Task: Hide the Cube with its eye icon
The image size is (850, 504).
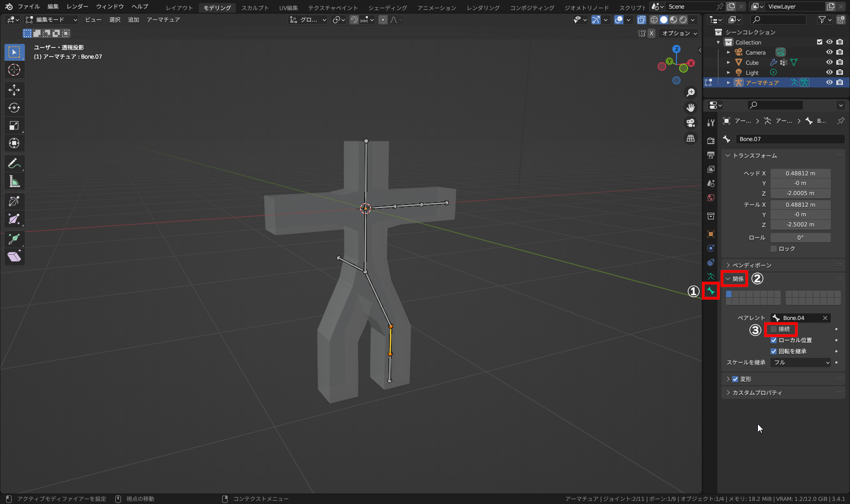Action: (829, 63)
